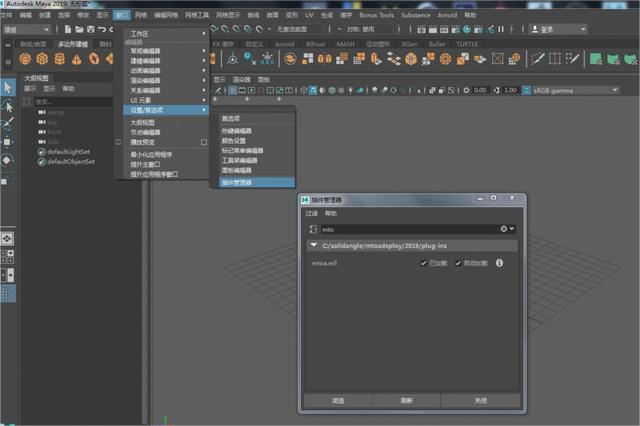Open the Arnold menu in menu bar
Image resolution: width=640 pixels, height=426 pixels.
pyautogui.click(x=447, y=15)
